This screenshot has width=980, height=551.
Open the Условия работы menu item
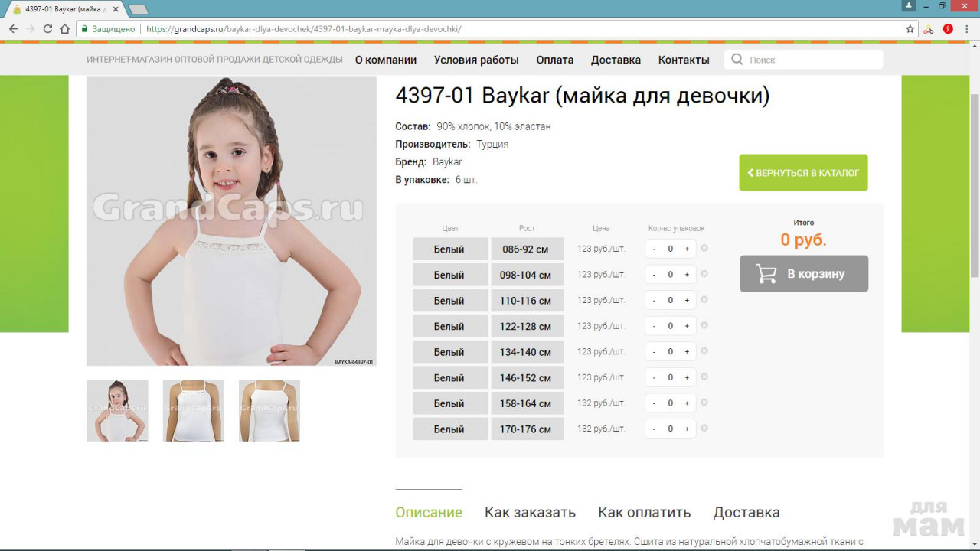[x=476, y=60]
